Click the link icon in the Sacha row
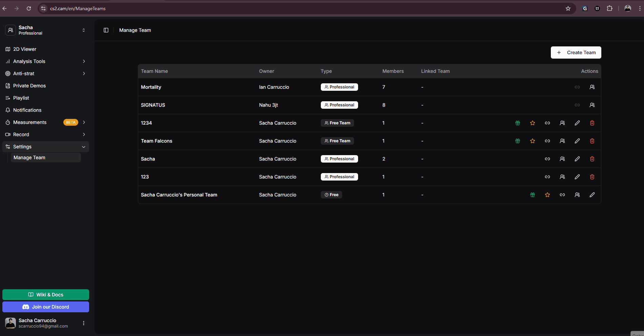The image size is (644, 336). (547, 159)
